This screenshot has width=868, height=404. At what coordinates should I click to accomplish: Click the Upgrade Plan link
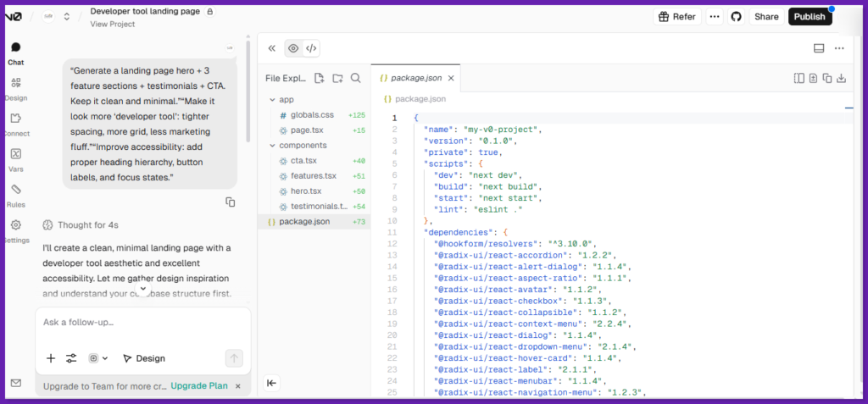(199, 386)
